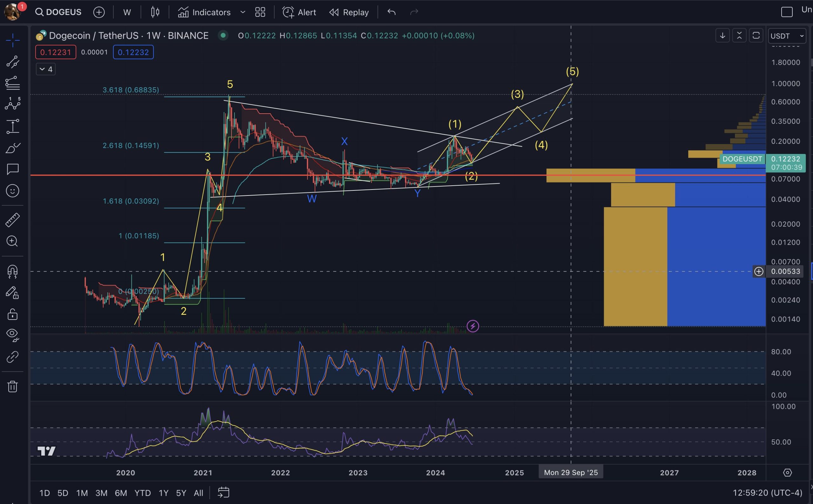Open the emoji icons tool
The image size is (813, 504).
[x=13, y=191]
